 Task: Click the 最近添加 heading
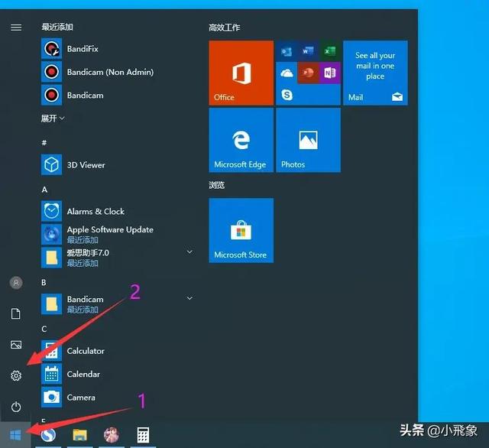tap(57, 27)
